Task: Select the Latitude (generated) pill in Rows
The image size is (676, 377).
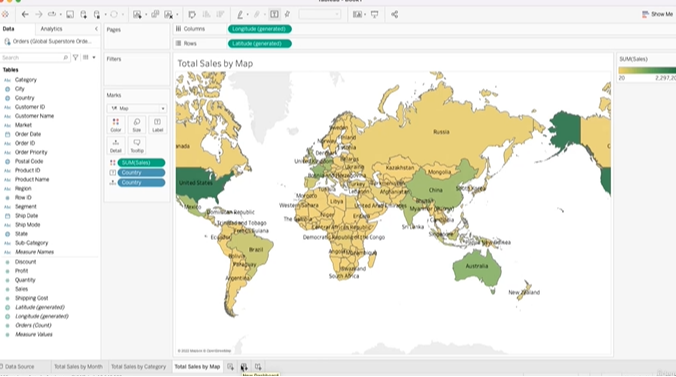Action: [260, 44]
